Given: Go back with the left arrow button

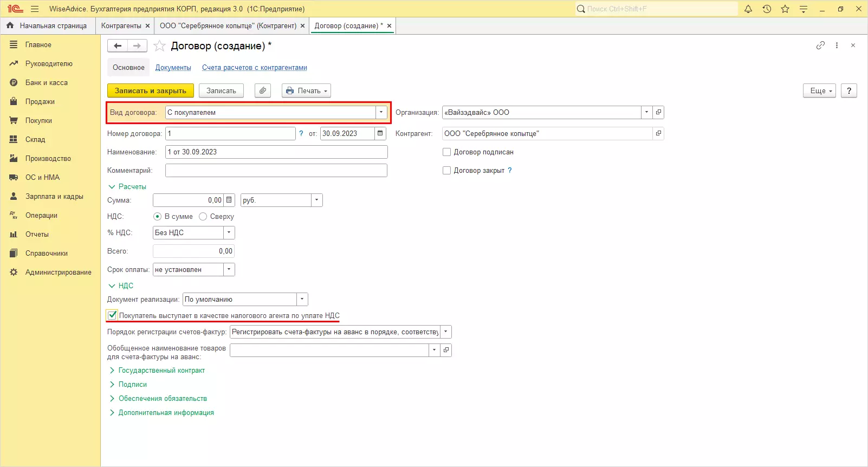Looking at the screenshot, I should pyautogui.click(x=118, y=46).
